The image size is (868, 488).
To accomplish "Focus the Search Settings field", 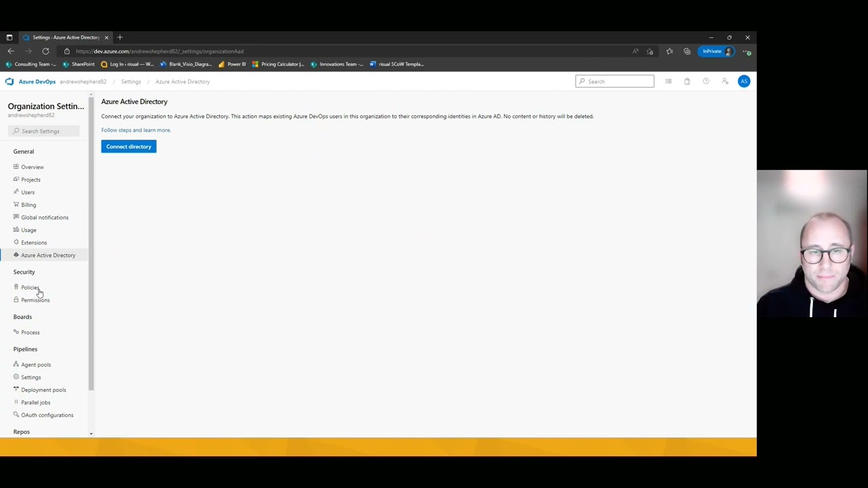I will (44, 131).
